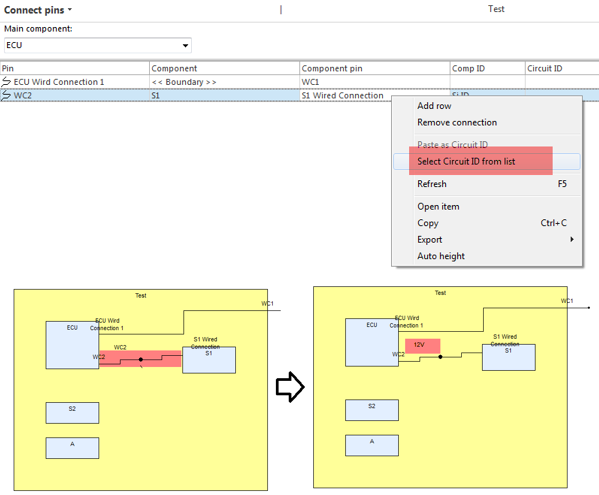Select the S1 component cell
599x495 pixels.
coord(224,95)
